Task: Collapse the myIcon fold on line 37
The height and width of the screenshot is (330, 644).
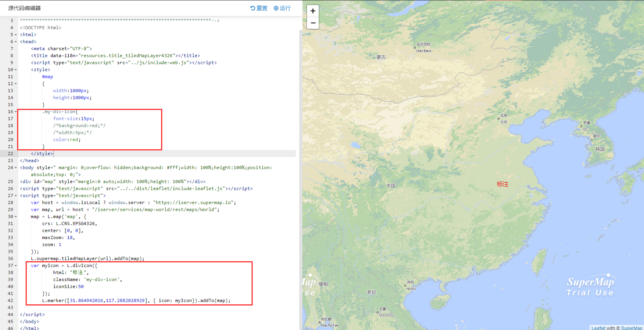Action: click(16, 265)
